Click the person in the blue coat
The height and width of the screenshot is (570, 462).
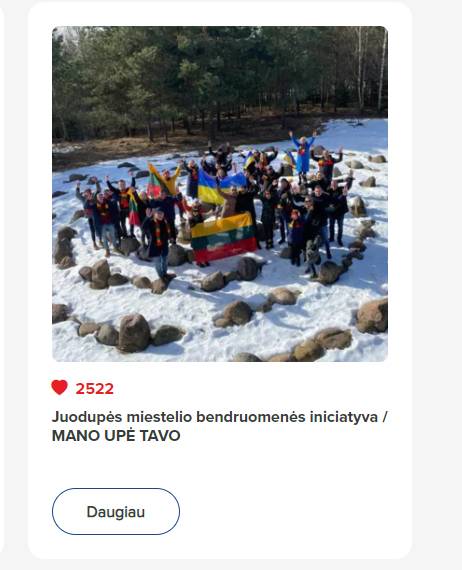(x=303, y=154)
